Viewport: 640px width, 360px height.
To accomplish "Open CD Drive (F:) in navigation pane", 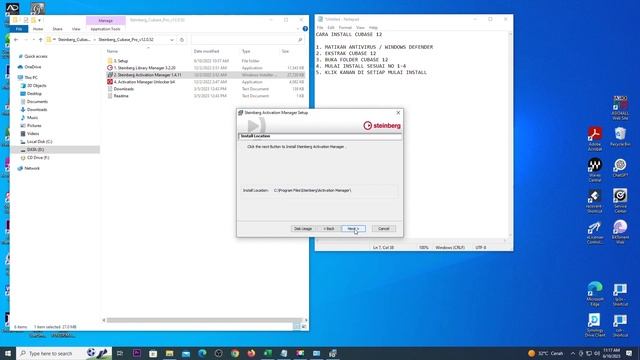I will point(38,158).
